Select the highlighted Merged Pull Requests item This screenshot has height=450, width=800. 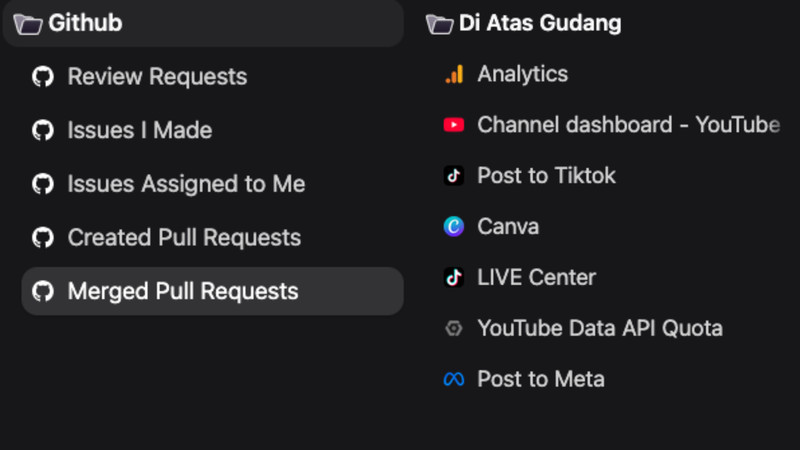pos(183,292)
